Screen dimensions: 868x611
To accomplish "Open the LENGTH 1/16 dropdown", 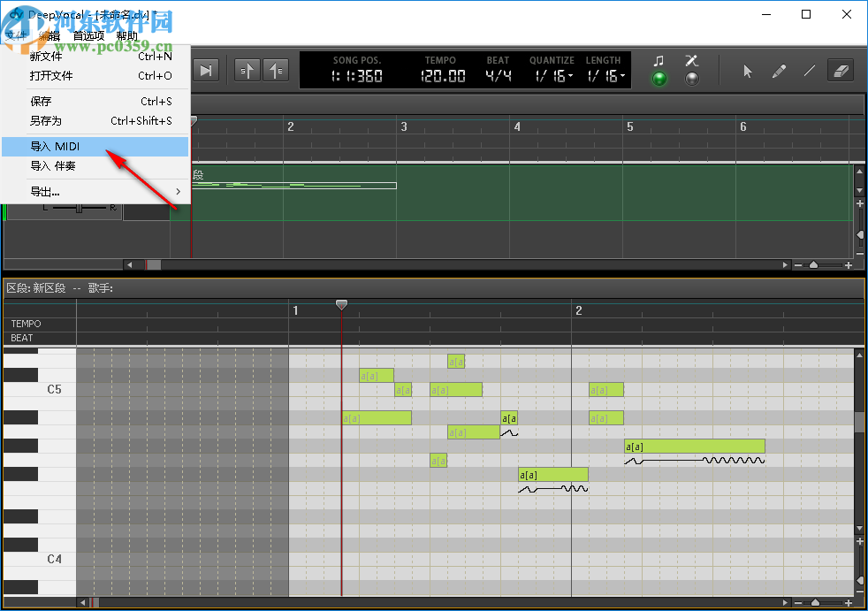I will [x=603, y=75].
